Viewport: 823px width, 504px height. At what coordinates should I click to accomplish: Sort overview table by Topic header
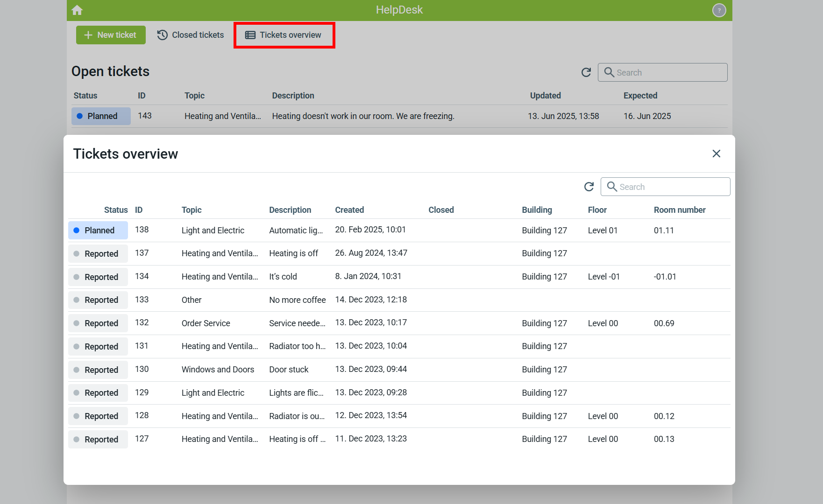(x=192, y=210)
